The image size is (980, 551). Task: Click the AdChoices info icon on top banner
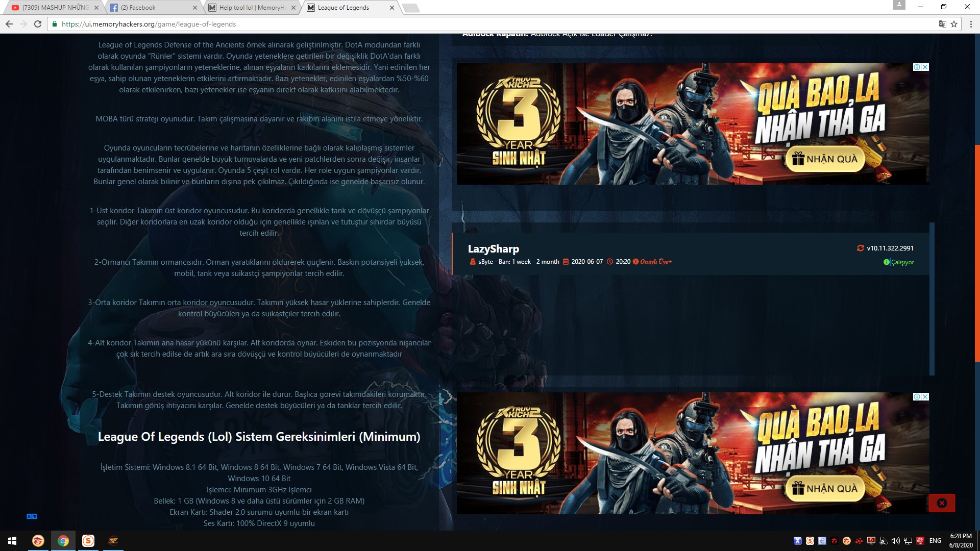(x=917, y=67)
